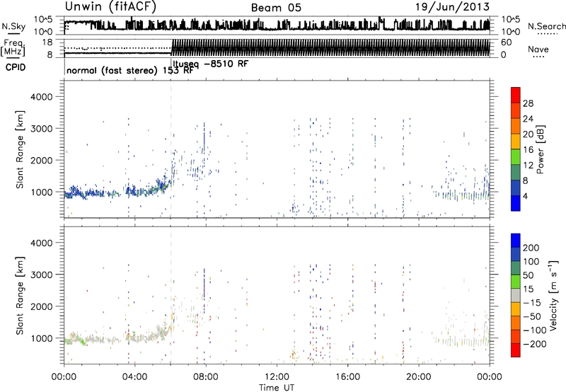The height and width of the screenshot is (392, 566).
Task: Click the blue bottom of power colorbar
Action: 516,203
